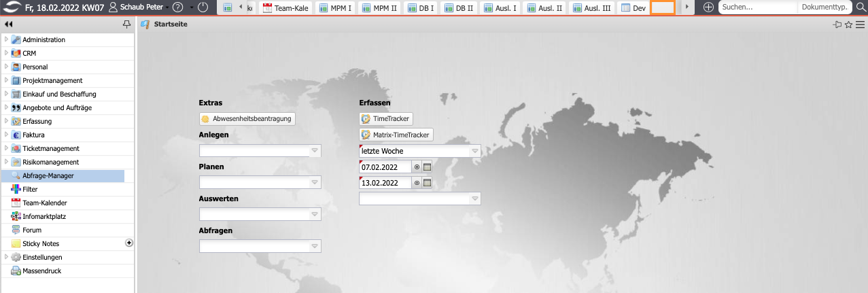Select Abfrage-Manager in the sidebar
This screenshot has height=293, width=868.
(63, 175)
